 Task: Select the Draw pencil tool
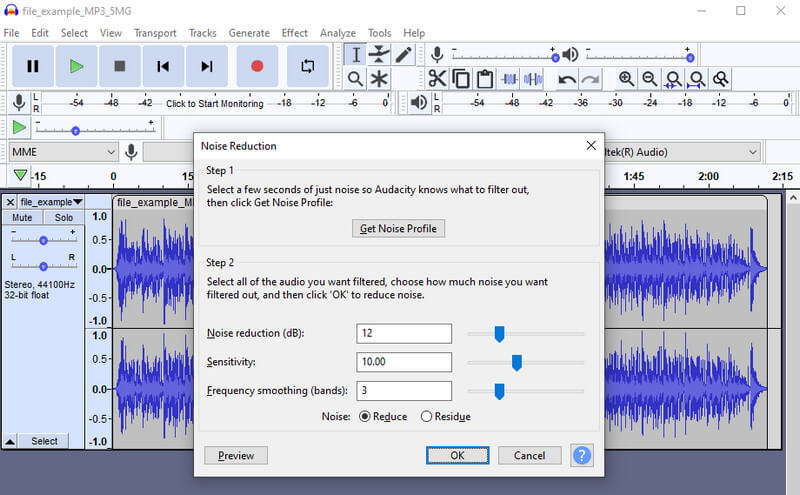[x=404, y=55]
